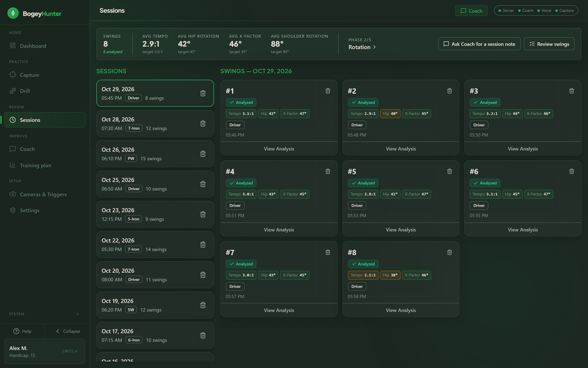View Analysis for swing #7
588x368 pixels.
tap(279, 310)
